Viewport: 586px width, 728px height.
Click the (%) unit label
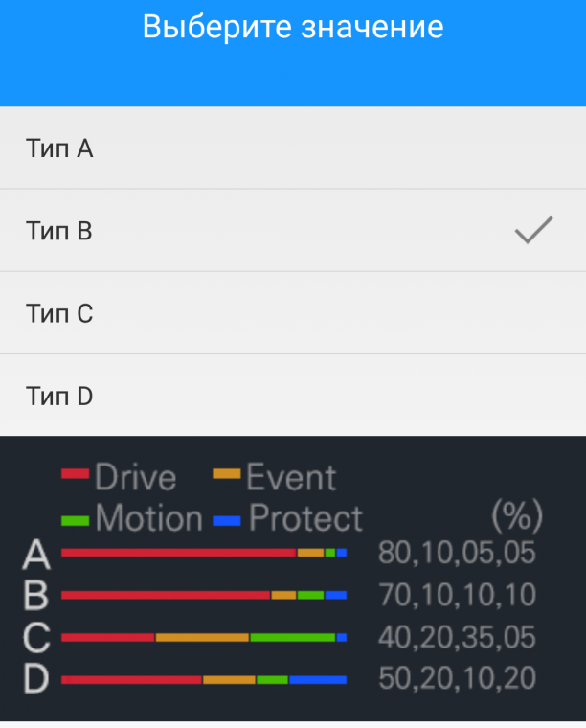517,515
